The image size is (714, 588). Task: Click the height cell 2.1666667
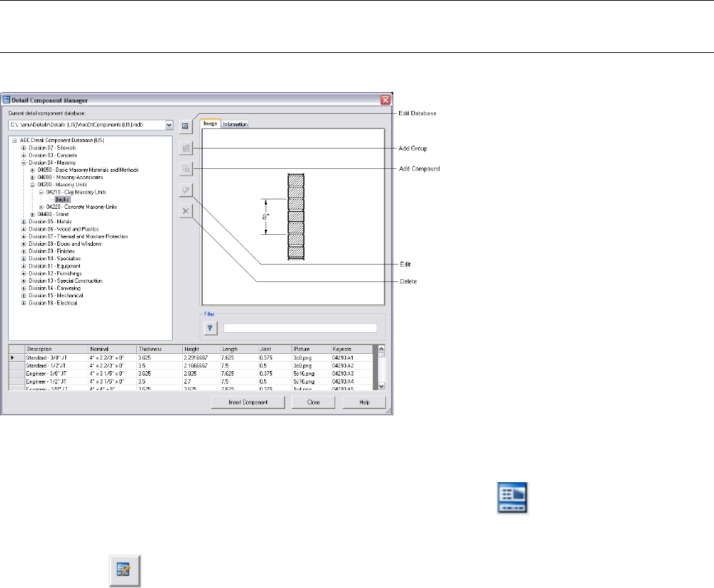point(201,365)
